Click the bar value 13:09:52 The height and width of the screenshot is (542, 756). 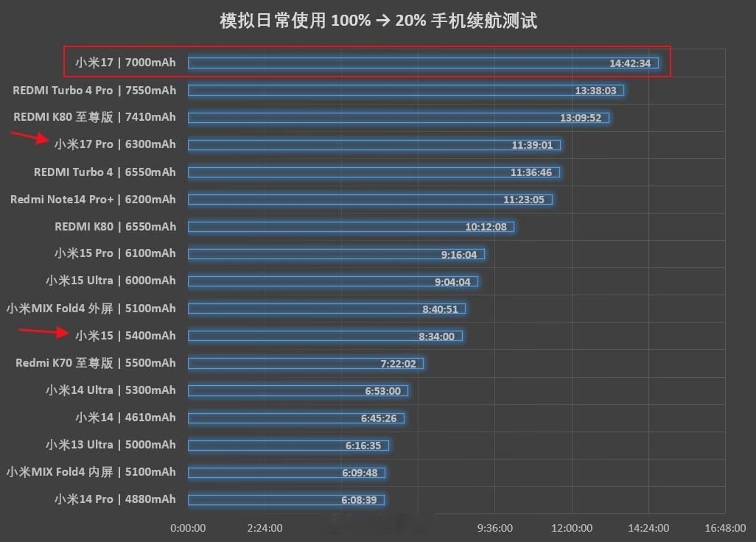tap(581, 118)
